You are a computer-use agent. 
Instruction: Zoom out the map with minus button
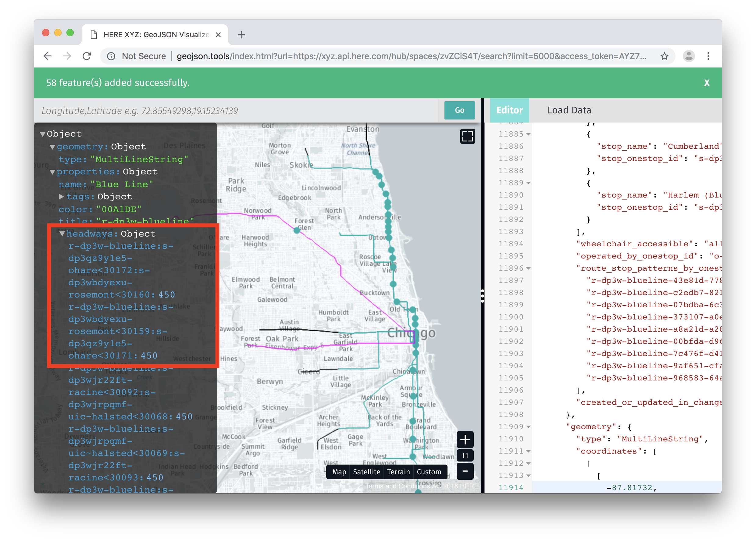465,471
